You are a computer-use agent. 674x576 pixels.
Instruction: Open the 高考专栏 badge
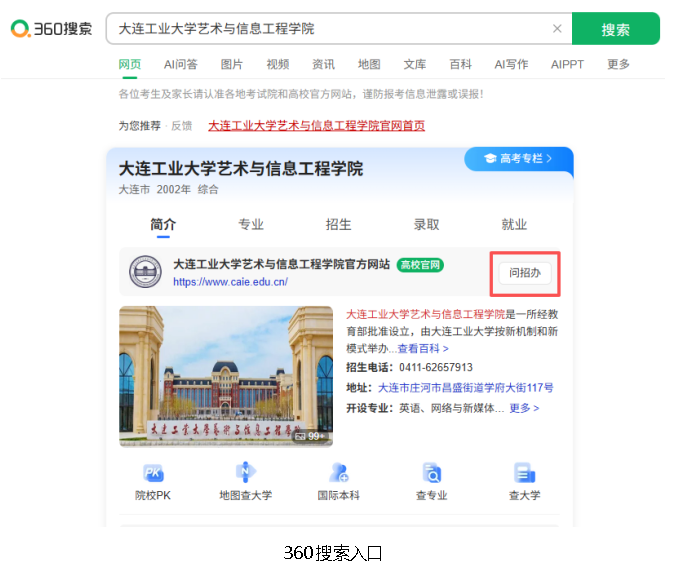click(518, 159)
